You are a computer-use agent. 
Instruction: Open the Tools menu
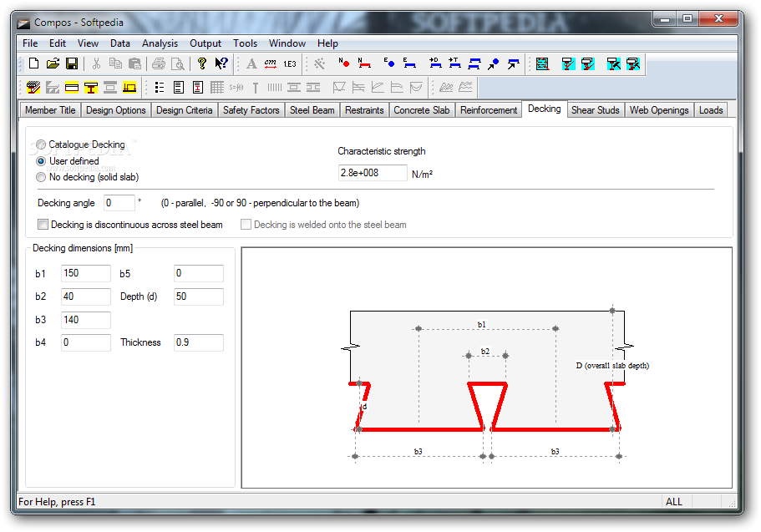245,43
